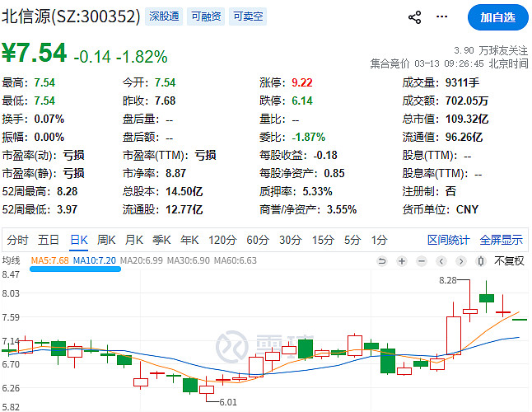Select the 周K chart tab
Screen dimensions: 532x412
pyautogui.click(x=106, y=240)
